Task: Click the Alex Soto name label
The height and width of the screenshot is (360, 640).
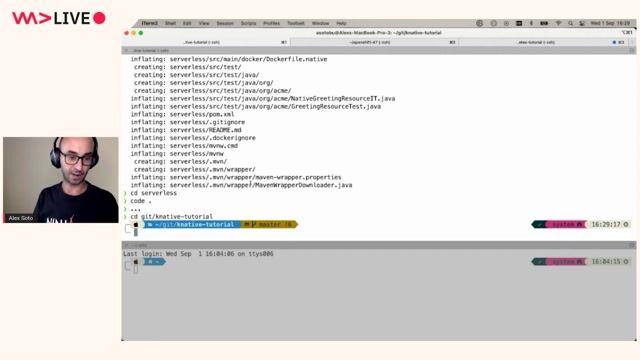Action: 21,218
